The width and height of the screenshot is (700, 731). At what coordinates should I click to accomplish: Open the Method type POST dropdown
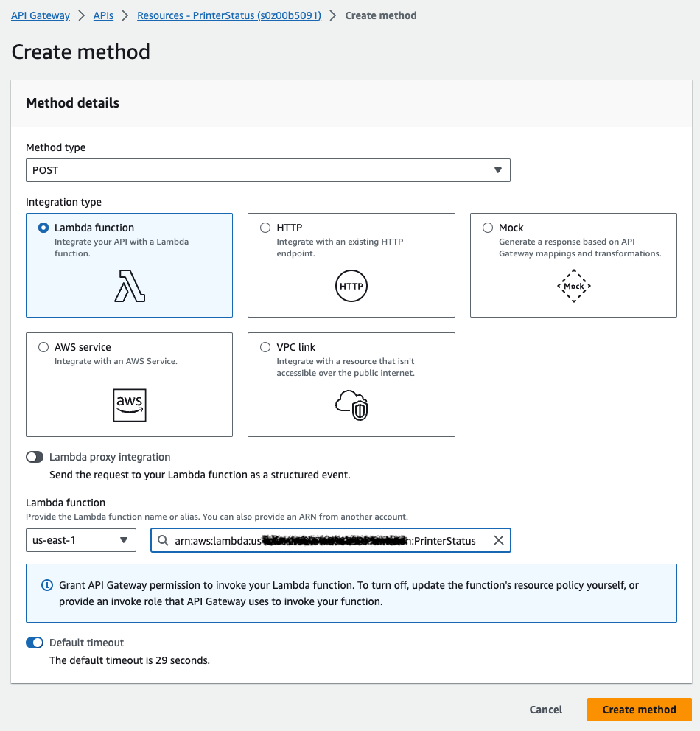click(267, 170)
